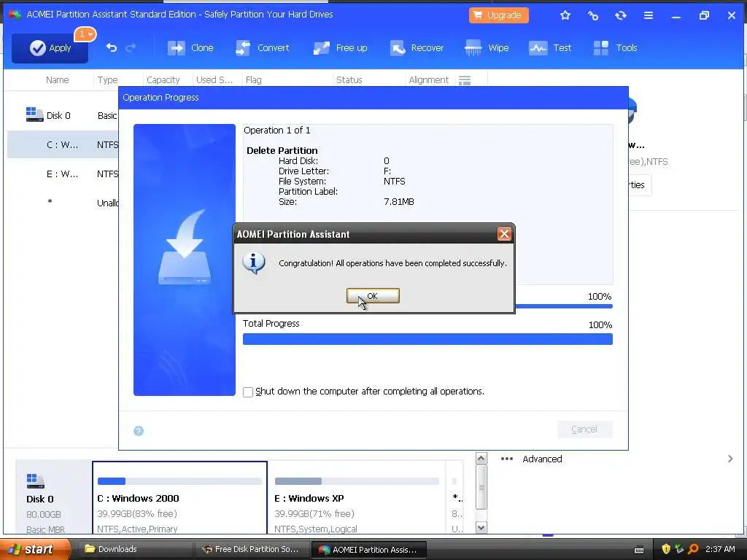747x560 pixels.
Task: Click the Apply button
Action: [x=50, y=47]
